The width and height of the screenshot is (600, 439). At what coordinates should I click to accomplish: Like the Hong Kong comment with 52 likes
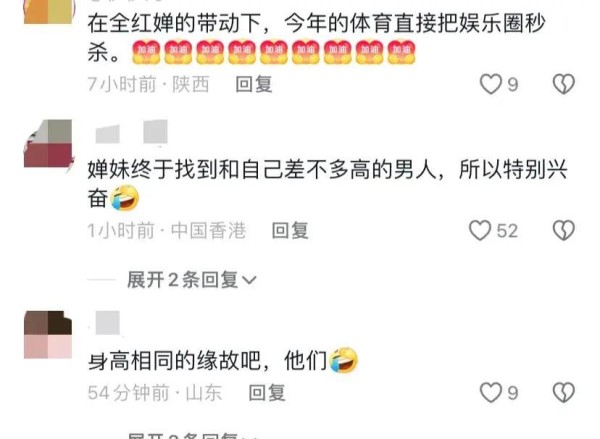pyautogui.click(x=480, y=230)
